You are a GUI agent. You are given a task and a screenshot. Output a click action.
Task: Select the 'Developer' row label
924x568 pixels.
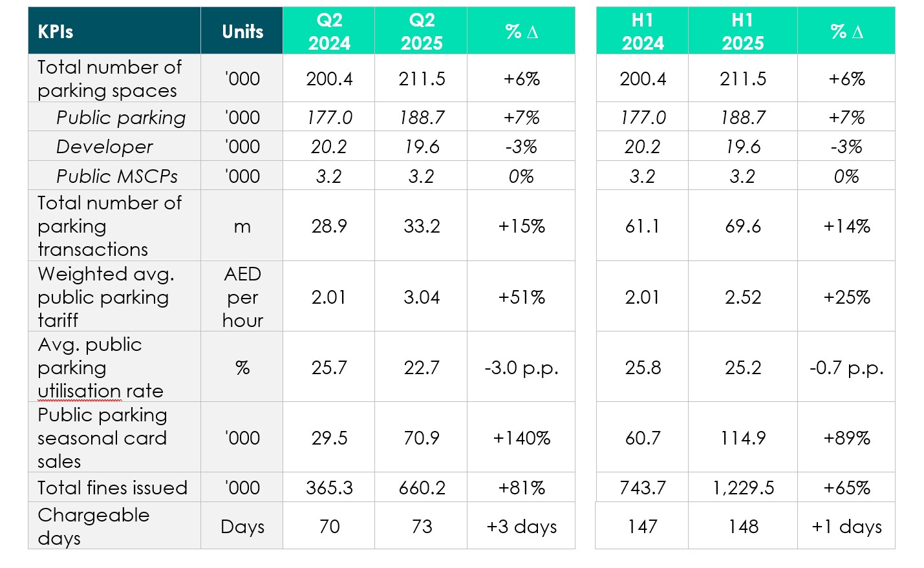click(x=104, y=147)
